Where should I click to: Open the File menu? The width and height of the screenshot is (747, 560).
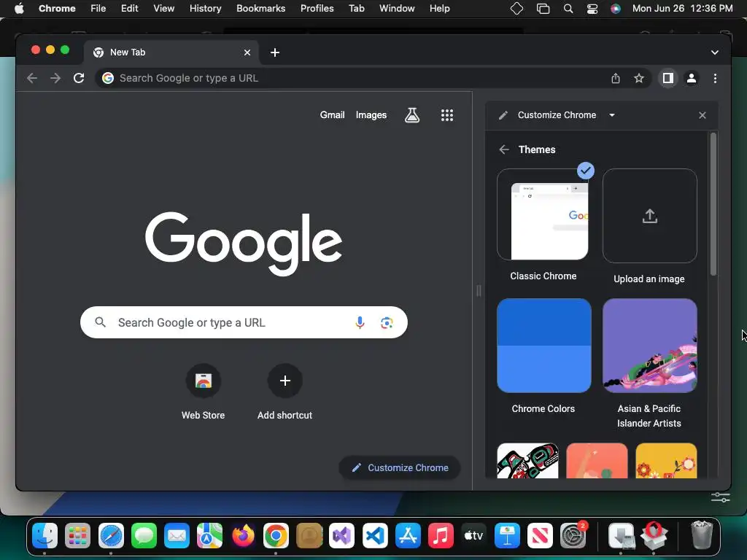pos(98,9)
